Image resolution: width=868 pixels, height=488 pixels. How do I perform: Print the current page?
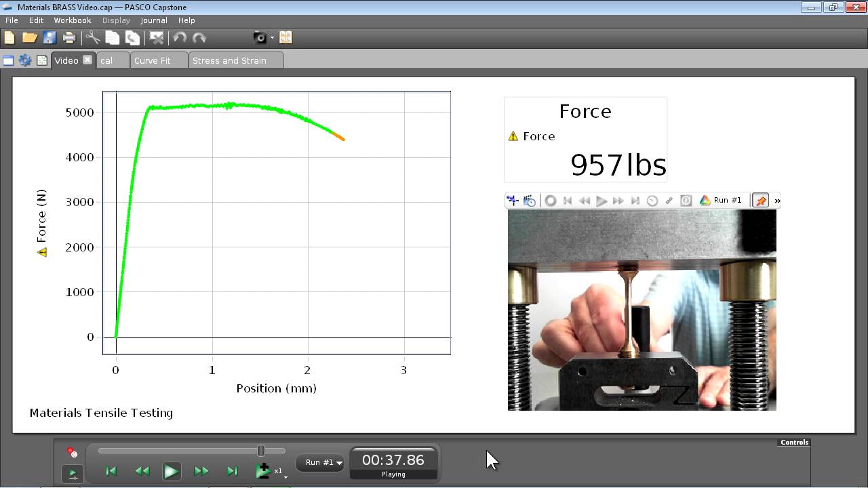coord(69,38)
